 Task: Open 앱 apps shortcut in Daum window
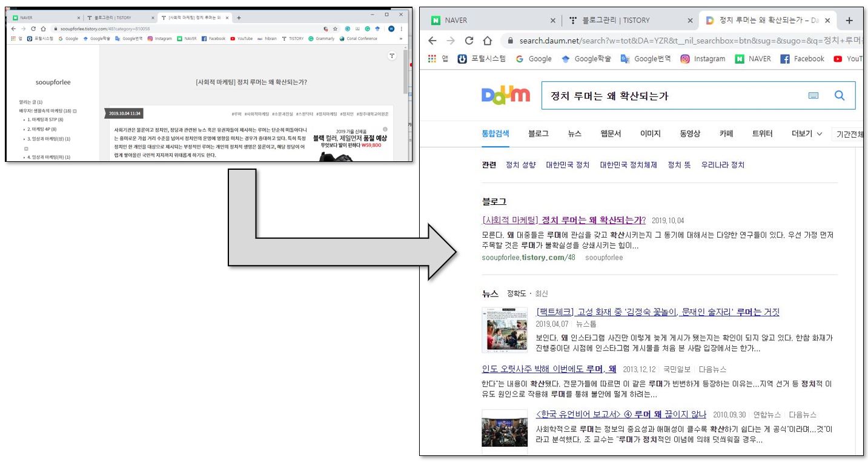(438, 59)
